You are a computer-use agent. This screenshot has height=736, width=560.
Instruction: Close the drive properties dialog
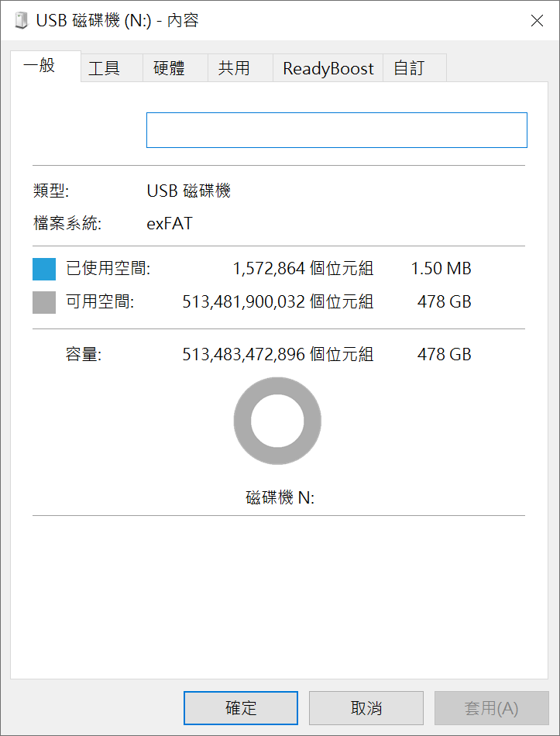[536, 21]
